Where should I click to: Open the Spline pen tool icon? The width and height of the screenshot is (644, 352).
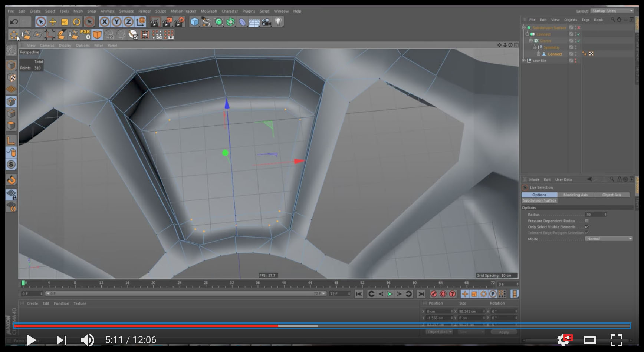pyautogui.click(x=206, y=22)
